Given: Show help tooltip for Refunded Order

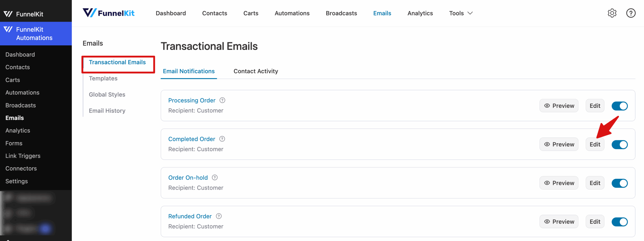Looking at the screenshot, I should click(x=219, y=216).
